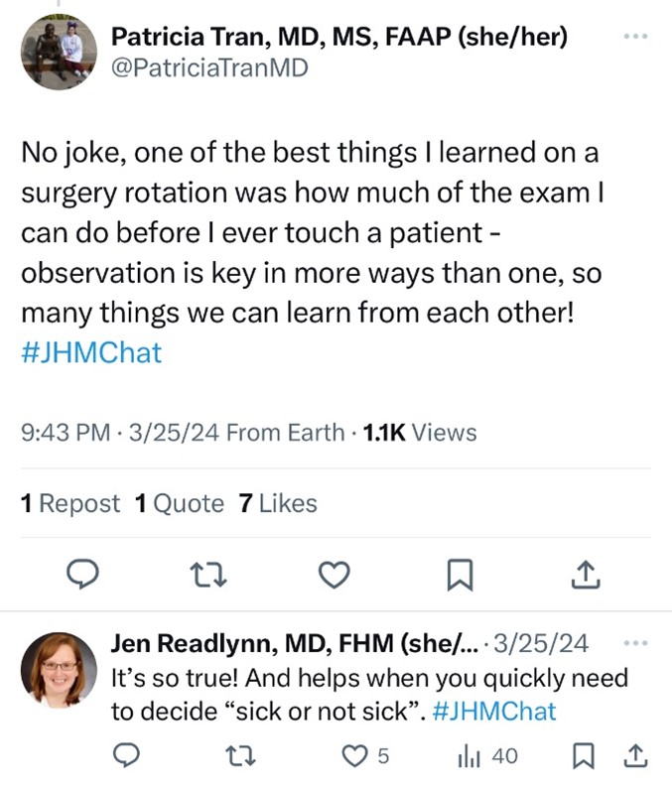The width and height of the screenshot is (672, 789).
Task: Reply to Jen Readlynn's comment
Action: point(125,756)
